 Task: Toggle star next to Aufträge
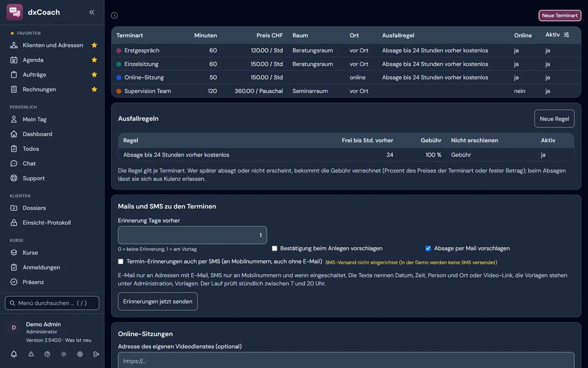point(94,75)
